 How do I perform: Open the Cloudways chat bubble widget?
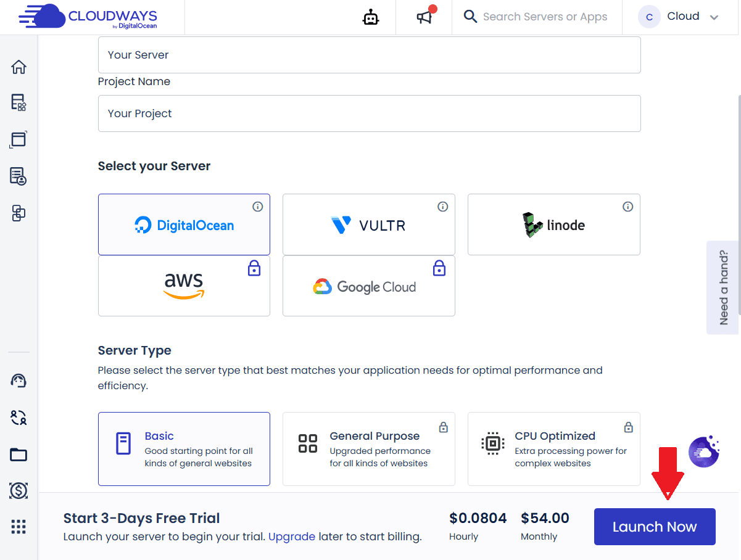(x=704, y=452)
